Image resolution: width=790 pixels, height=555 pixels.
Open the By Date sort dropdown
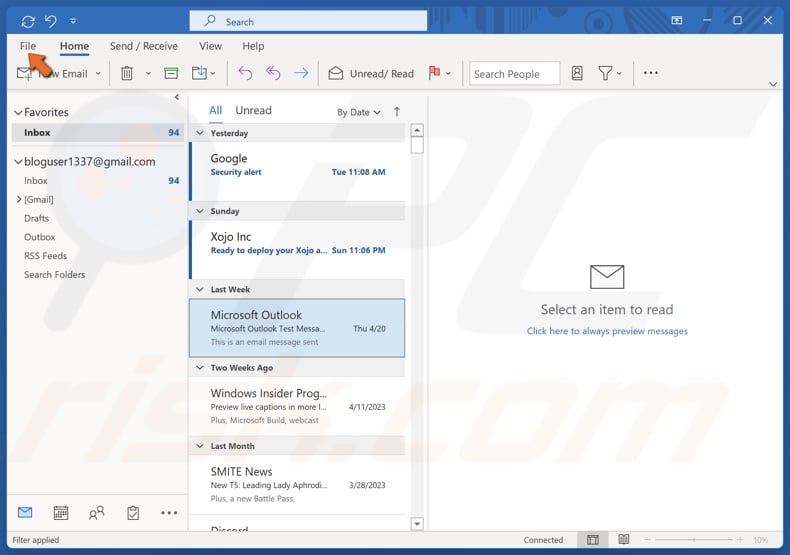[359, 112]
